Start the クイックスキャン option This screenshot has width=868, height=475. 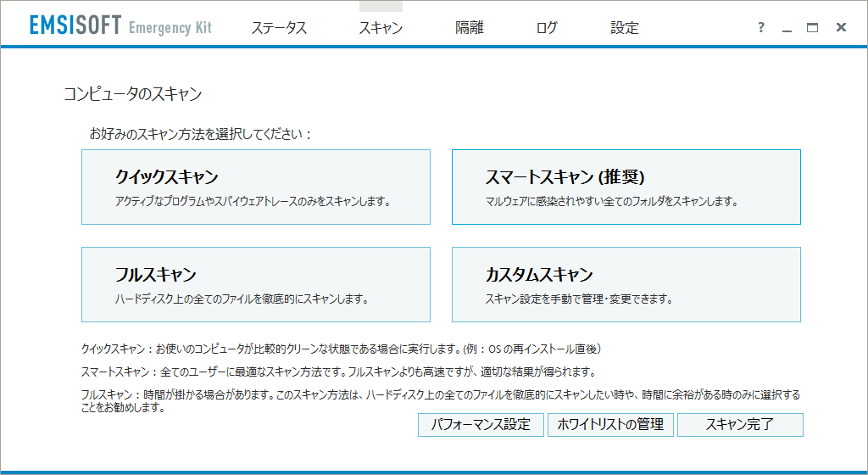click(x=256, y=187)
